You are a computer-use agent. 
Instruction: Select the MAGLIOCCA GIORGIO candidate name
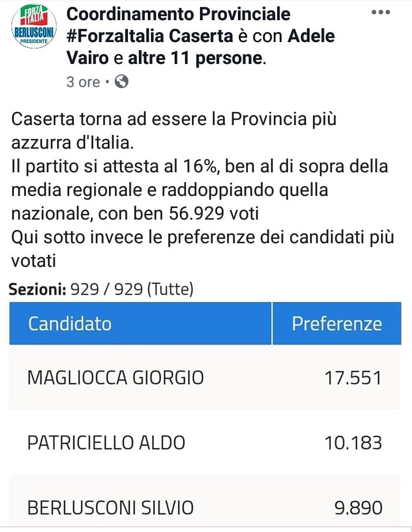[x=115, y=378]
